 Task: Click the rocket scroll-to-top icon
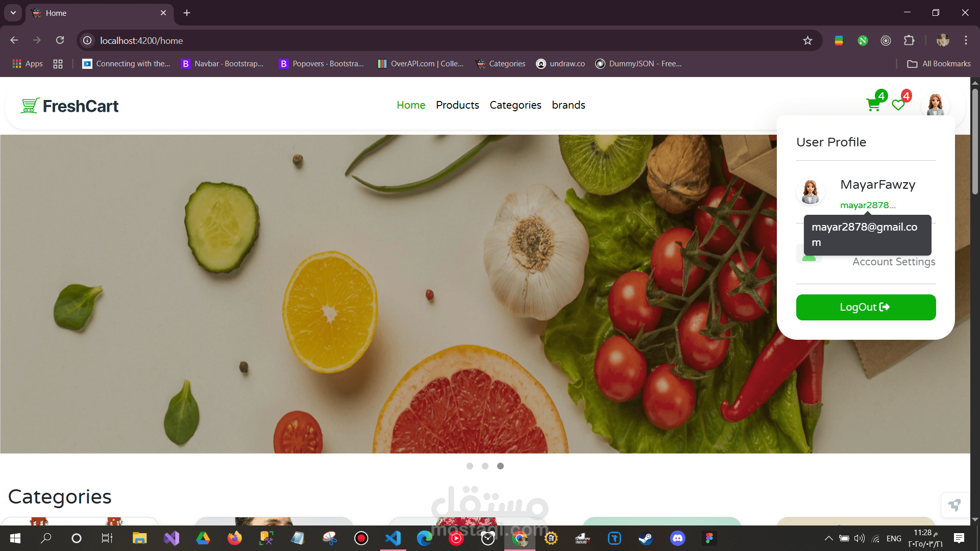(954, 505)
